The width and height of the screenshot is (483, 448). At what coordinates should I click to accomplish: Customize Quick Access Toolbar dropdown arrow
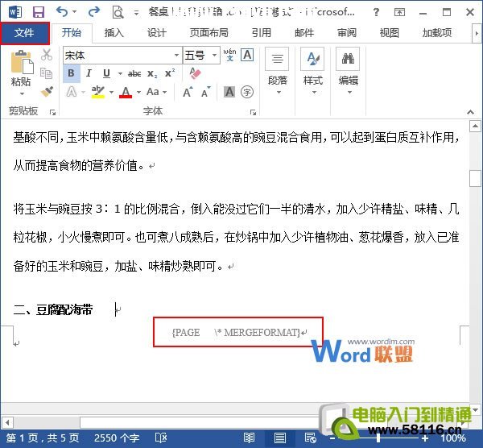tap(136, 13)
